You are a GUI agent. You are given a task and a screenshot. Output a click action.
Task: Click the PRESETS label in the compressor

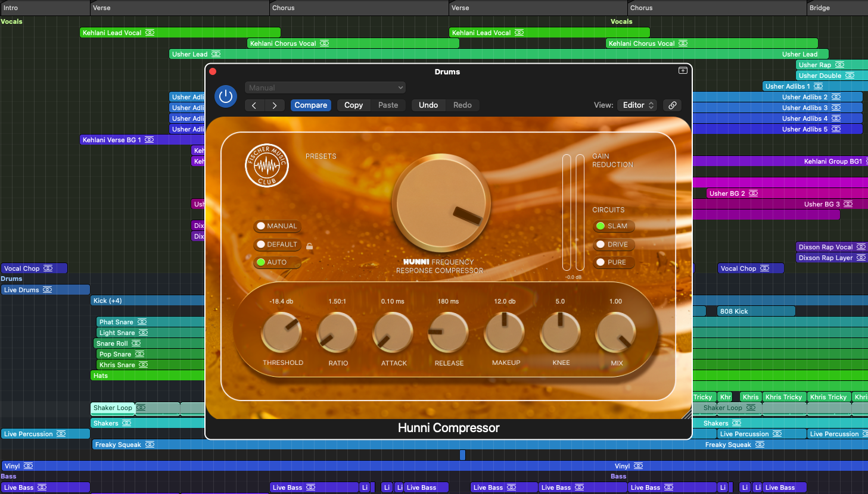click(x=321, y=157)
